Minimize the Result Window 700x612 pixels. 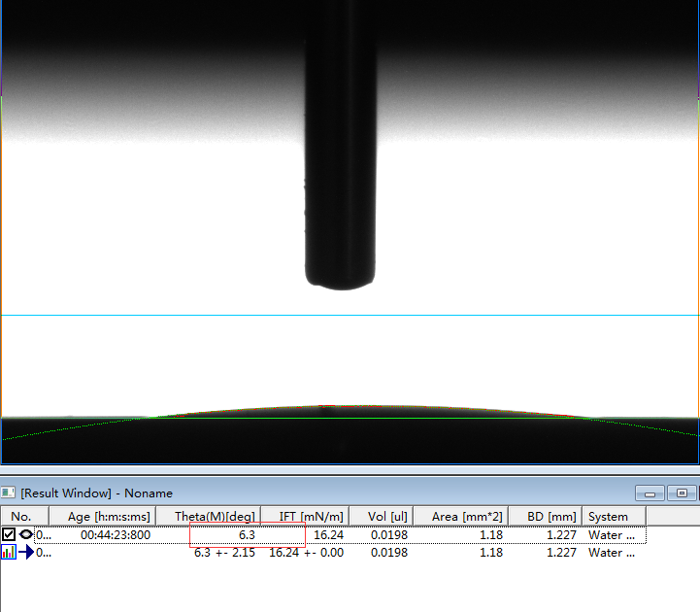pos(649,493)
